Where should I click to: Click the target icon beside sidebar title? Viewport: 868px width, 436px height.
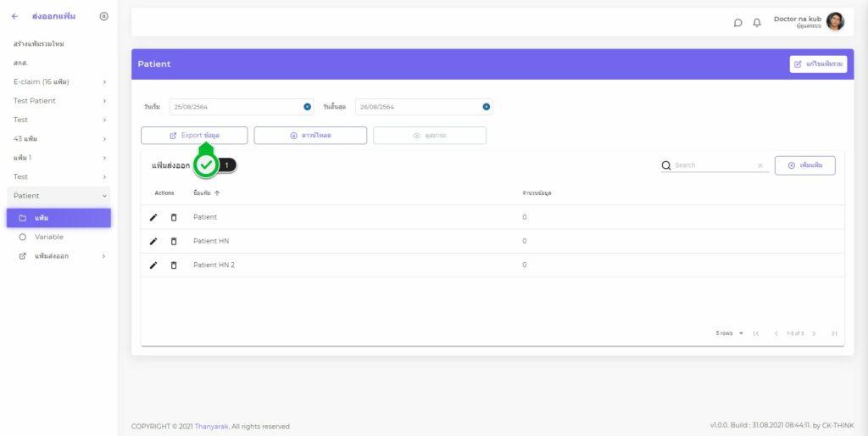(x=103, y=16)
